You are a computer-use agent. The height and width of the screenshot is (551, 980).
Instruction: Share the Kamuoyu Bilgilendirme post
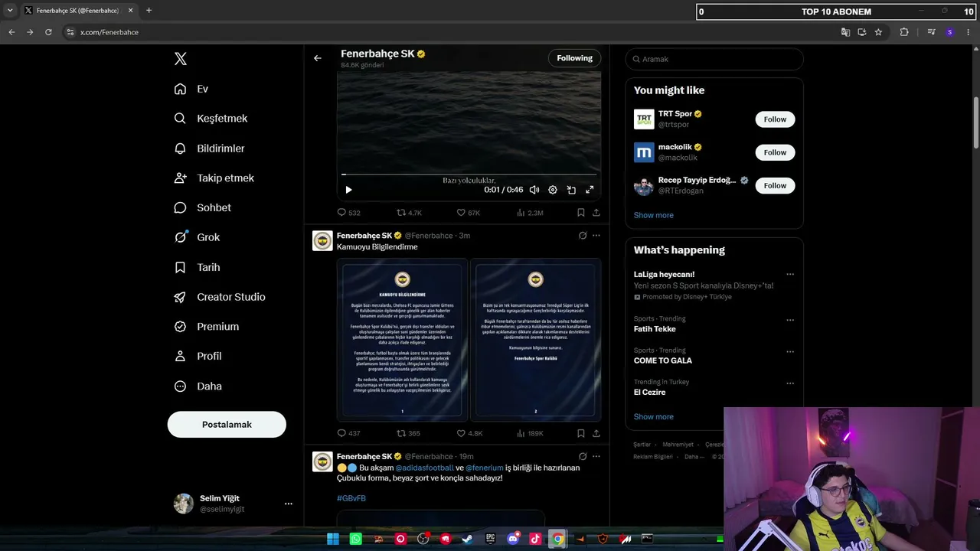pyautogui.click(x=596, y=433)
